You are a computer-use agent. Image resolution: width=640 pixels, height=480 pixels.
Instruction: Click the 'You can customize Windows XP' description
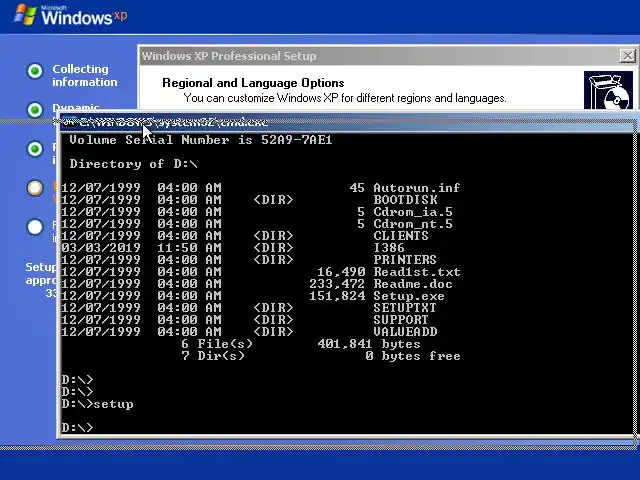(345, 98)
